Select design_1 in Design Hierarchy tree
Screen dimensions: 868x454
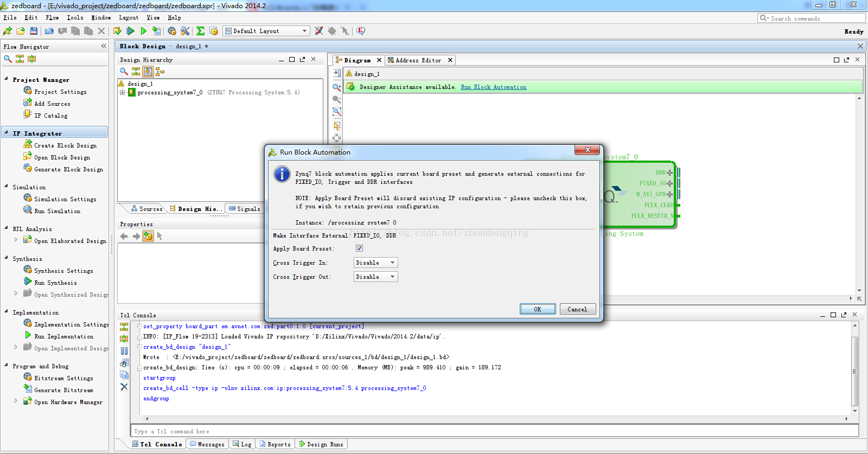click(140, 84)
